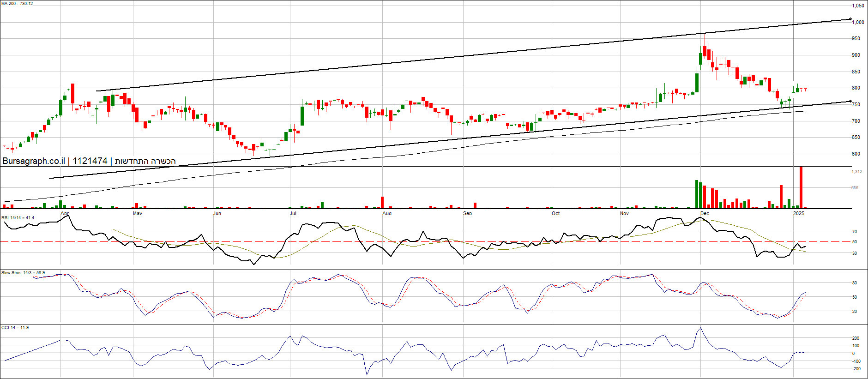The height and width of the screenshot is (379, 868).
Task: Click the RSI 70 level axis label
Action: coord(855,232)
